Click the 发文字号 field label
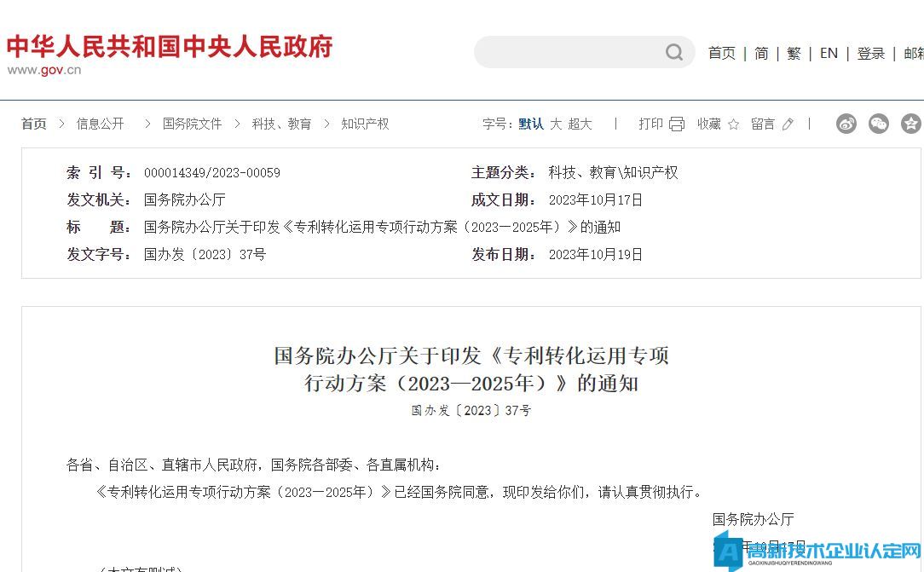924x572 pixels. [98, 255]
